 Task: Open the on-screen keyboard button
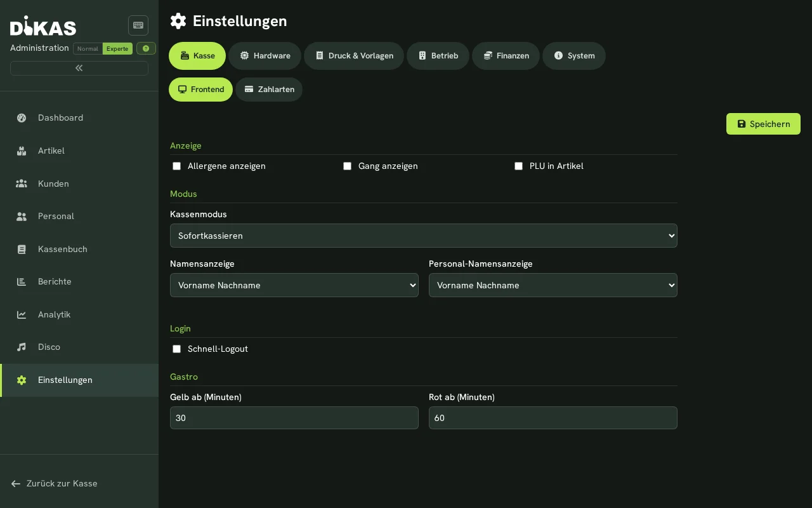(138, 25)
